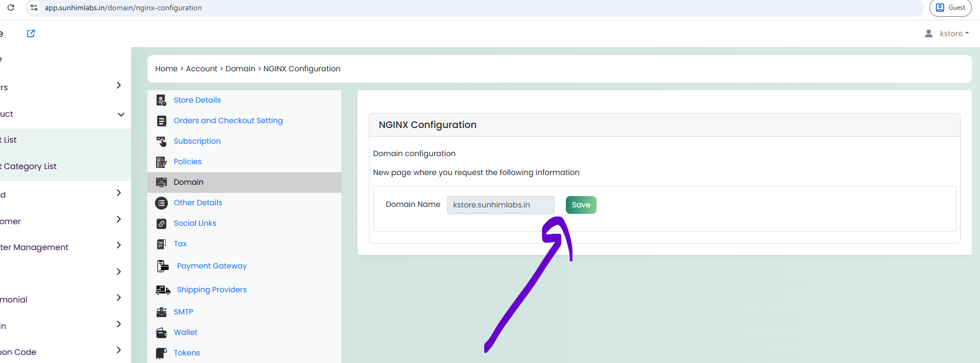Viewport: 980px width, 363px height.
Task: Open the Policies link
Action: pos(188,162)
